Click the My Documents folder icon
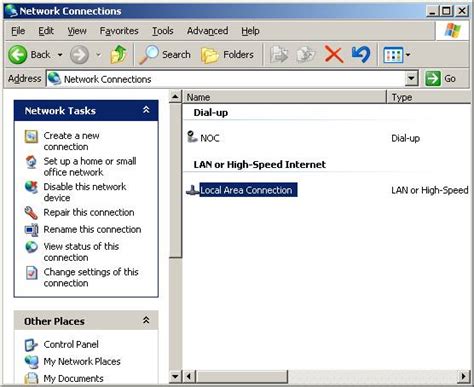 point(31,379)
